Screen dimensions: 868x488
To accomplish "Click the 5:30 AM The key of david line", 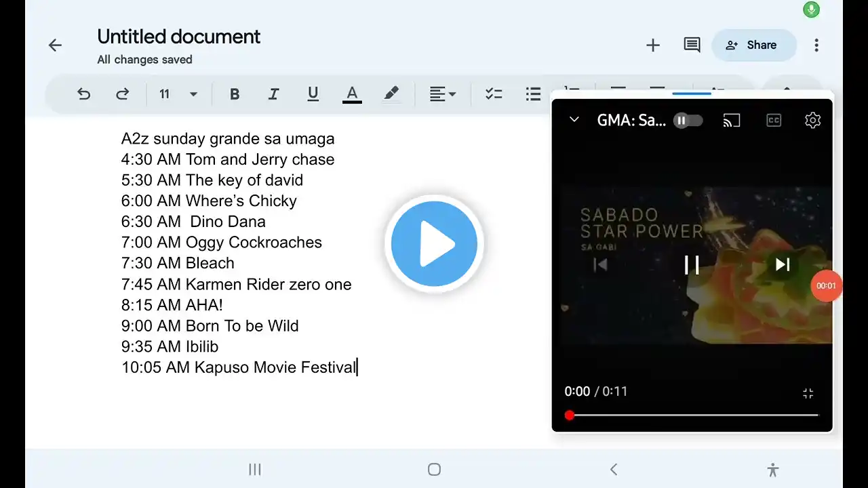I will [x=212, y=180].
